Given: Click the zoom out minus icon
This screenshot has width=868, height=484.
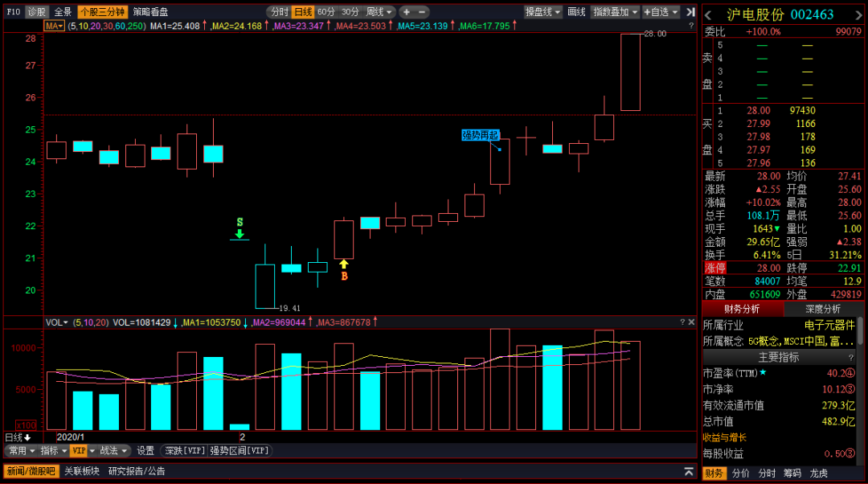Looking at the screenshot, I should coord(422,11).
